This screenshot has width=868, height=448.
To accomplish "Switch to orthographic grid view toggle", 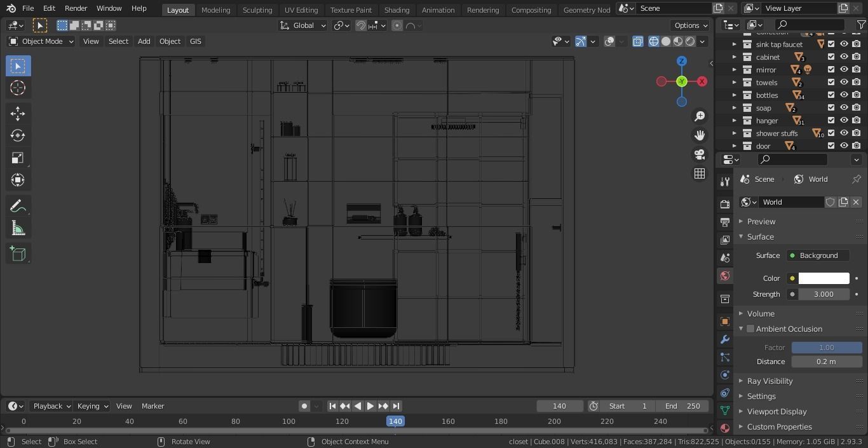I will 700,173.
